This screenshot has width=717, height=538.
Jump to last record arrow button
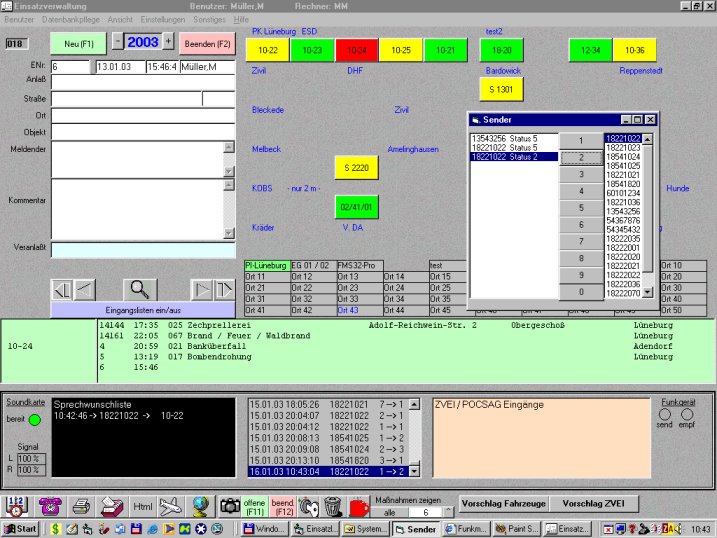(223, 290)
